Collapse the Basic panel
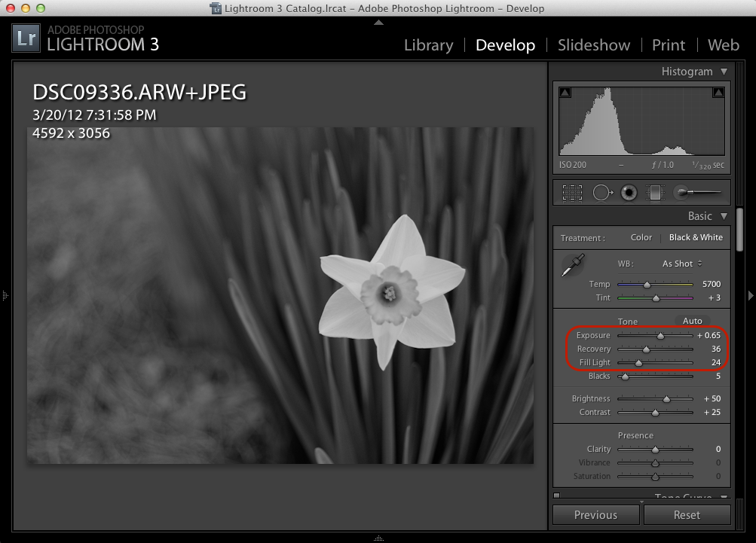Screen dimensions: 756x543 point(724,216)
